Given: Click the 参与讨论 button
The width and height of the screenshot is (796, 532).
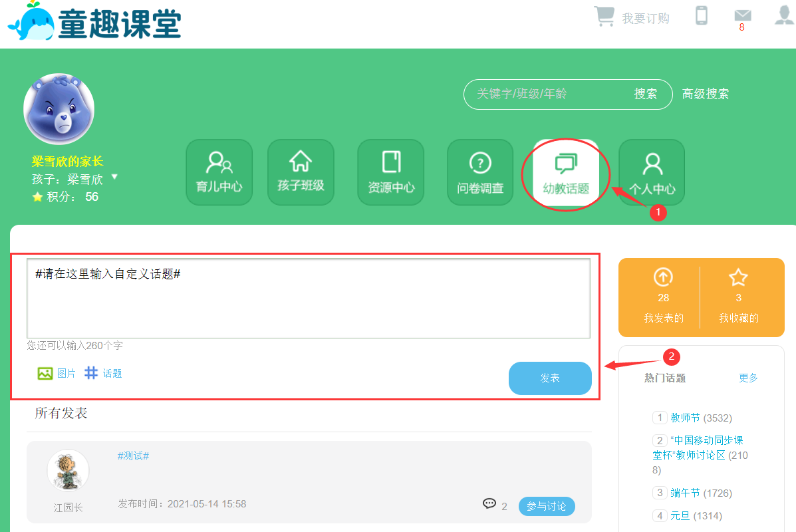Looking at the screenshot, I should coord(547,507).
